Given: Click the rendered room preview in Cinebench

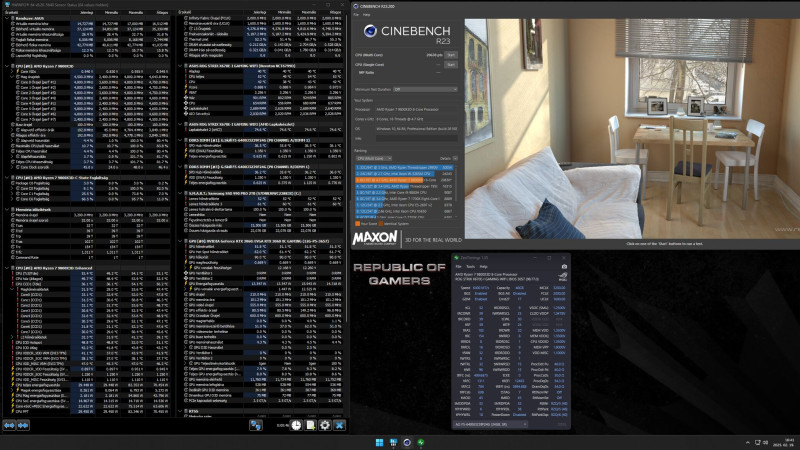Looking at the screenshot, I should [632, 129].
